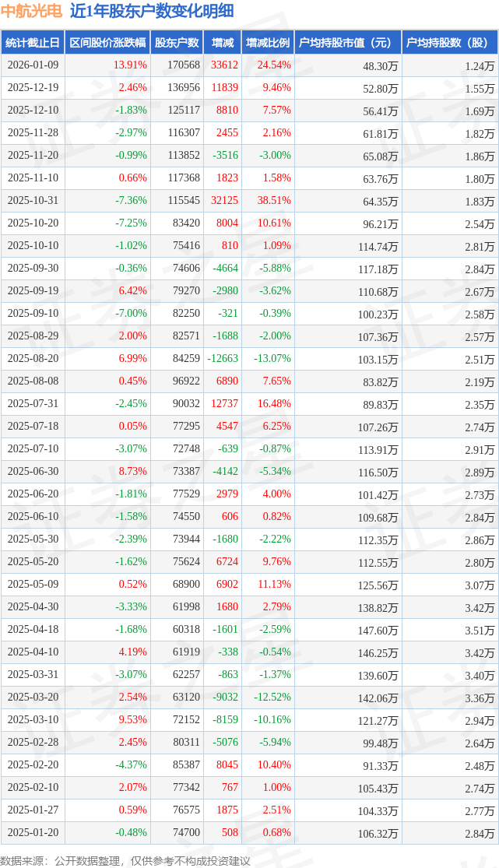Click the 147.60万 average holding value
The width and height of the screenshot is (499, 868).
[381, 631]
